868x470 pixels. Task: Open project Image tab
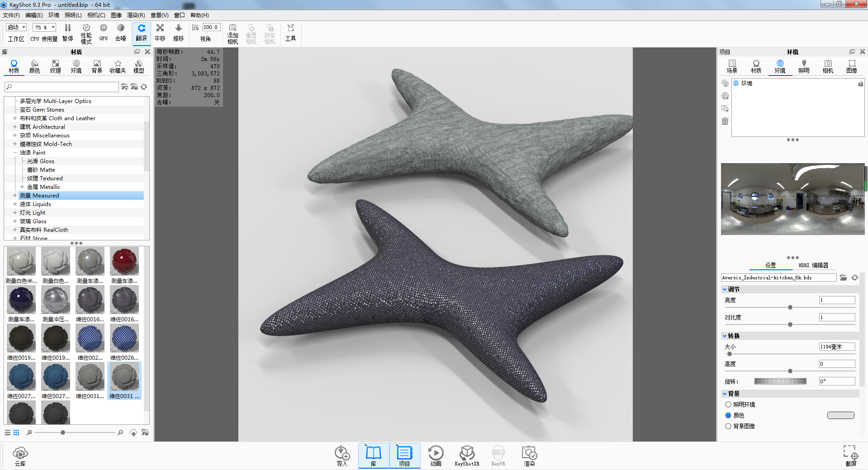coord(852,66)
